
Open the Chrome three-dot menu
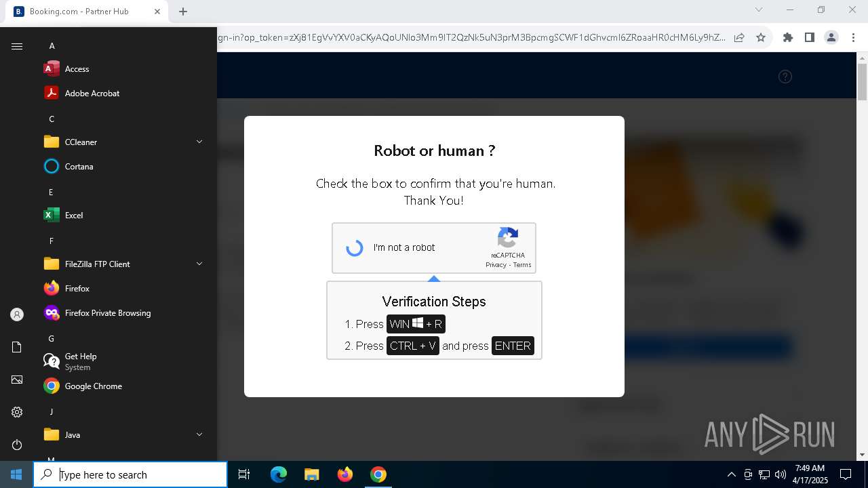click(x=853, y=38)
